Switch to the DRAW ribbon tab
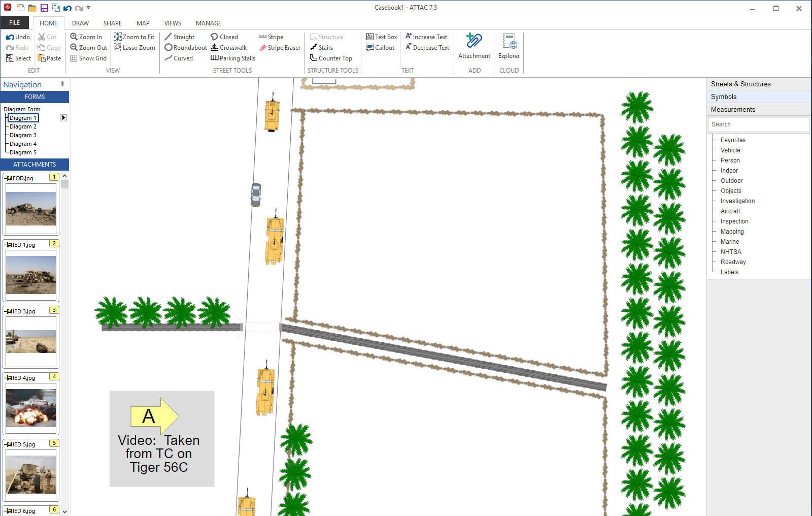The width and height of the screenshot is (812, 516). [80, 23]
